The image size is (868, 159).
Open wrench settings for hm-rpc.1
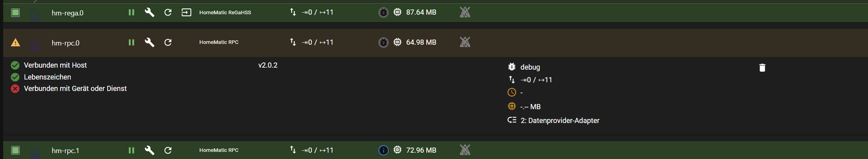click(x=149, y=150)
